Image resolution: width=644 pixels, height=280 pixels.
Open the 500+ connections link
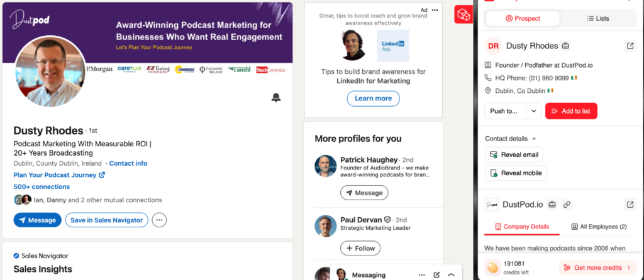(x=42, y=186)
